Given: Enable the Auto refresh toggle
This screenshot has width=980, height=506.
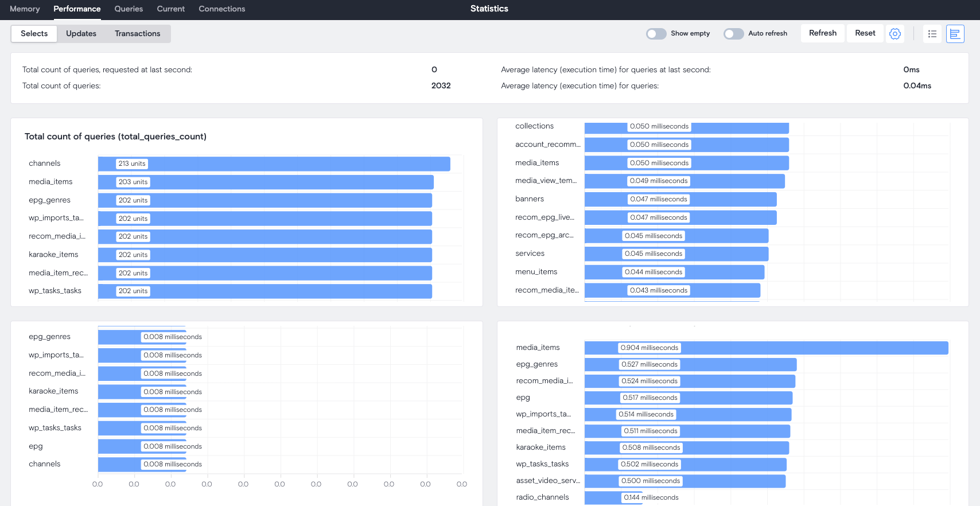Looking at the screenshot, I should (733, 34).
